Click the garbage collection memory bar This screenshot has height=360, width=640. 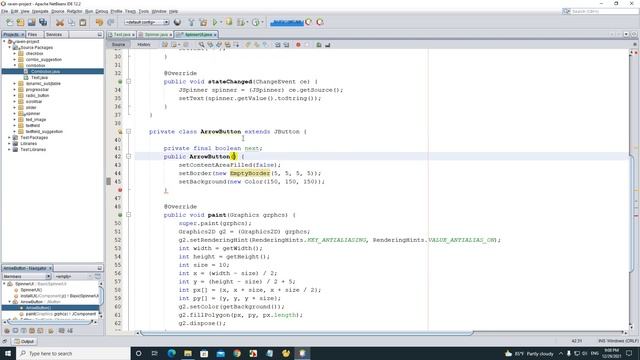tap(287, 22)
